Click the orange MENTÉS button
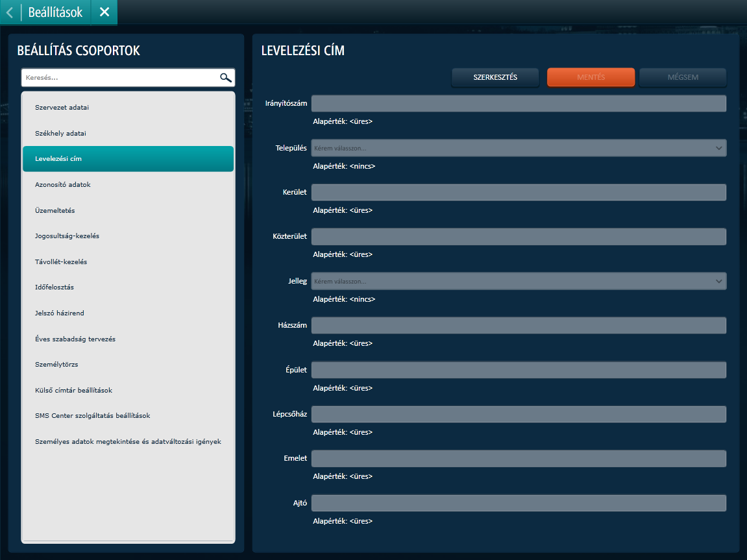Screen dimensions: 747x560 coord(591,77)
